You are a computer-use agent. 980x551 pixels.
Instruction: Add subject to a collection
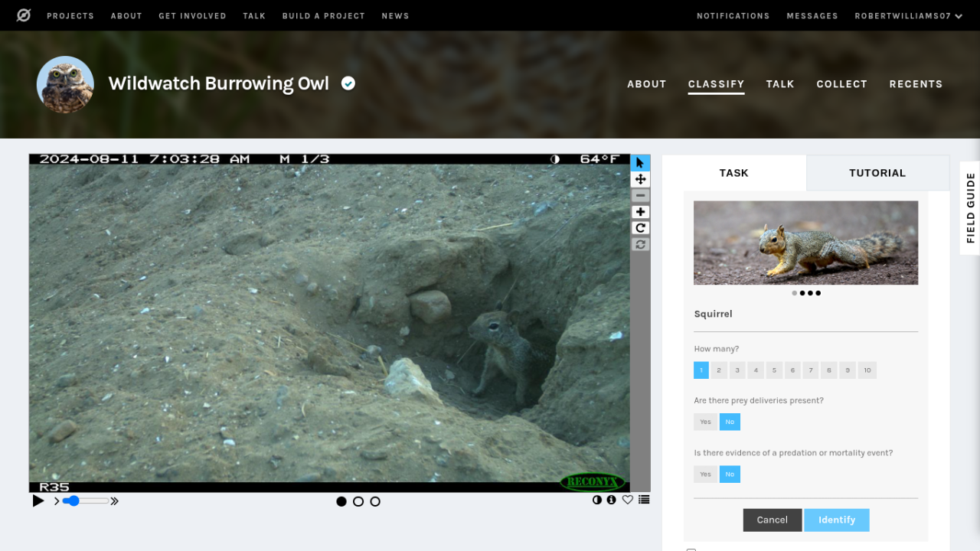644,500
